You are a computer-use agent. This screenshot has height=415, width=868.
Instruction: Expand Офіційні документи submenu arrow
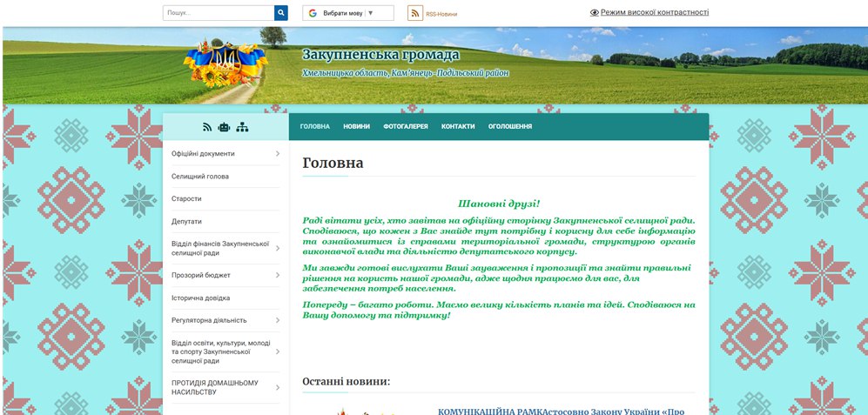coord(278,154)
